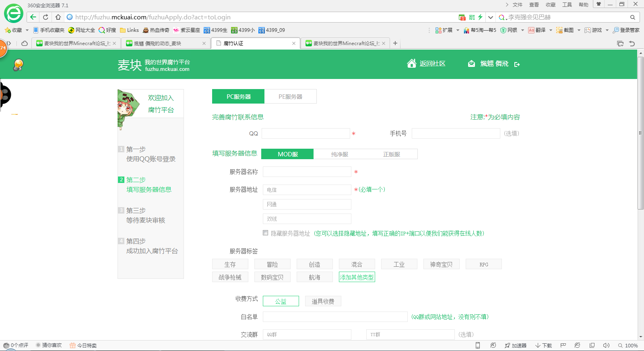This screenshot has width=644, height=351.
Task: Click the 翻译 translate icon
Action: tap(531, 30)
